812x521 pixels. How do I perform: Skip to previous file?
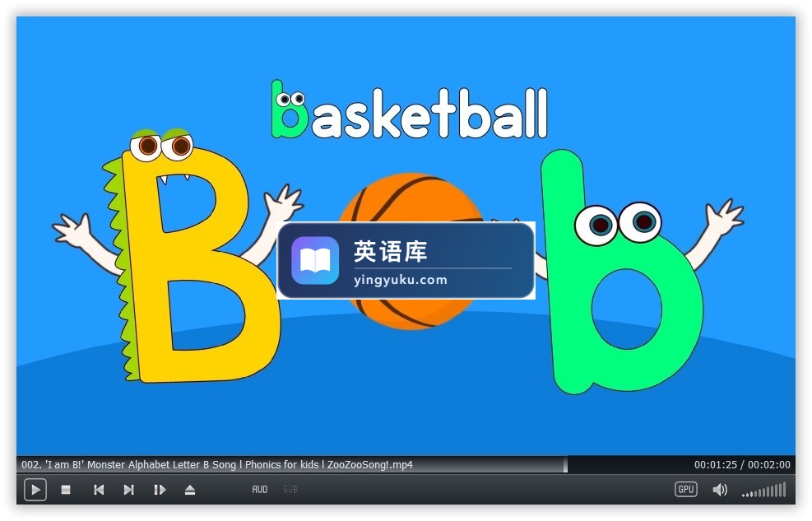[x=99, y=490]
